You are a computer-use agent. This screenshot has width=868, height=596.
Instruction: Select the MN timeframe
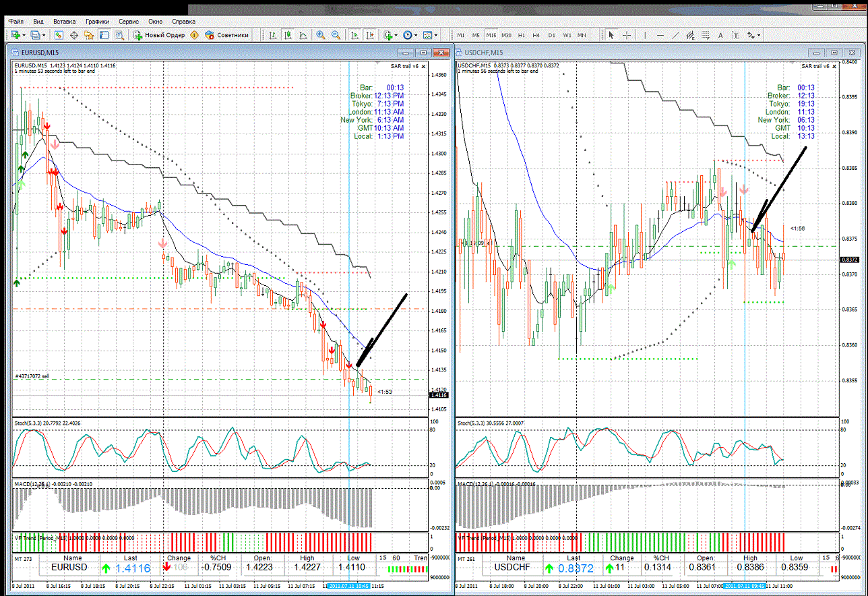tap(582, 34)
